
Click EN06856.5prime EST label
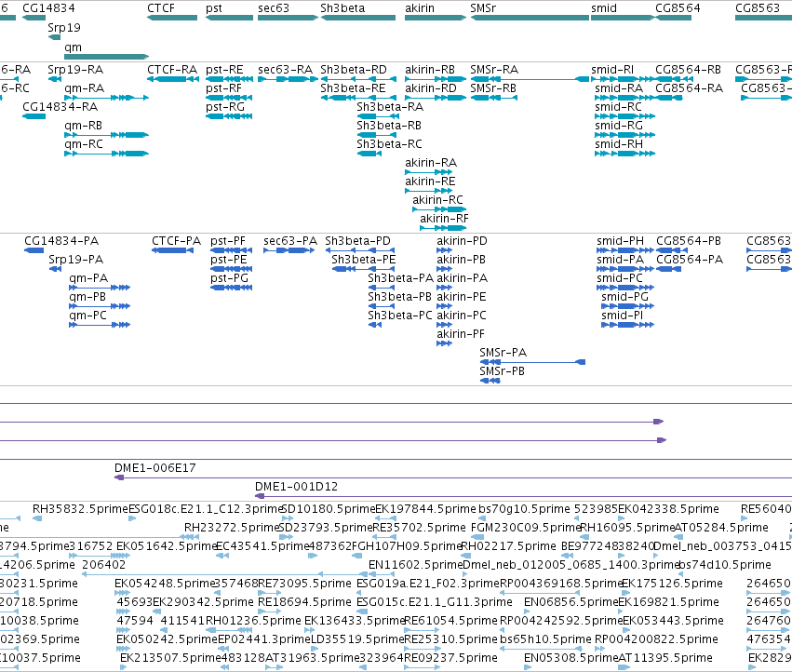click(x=571, y=602)
